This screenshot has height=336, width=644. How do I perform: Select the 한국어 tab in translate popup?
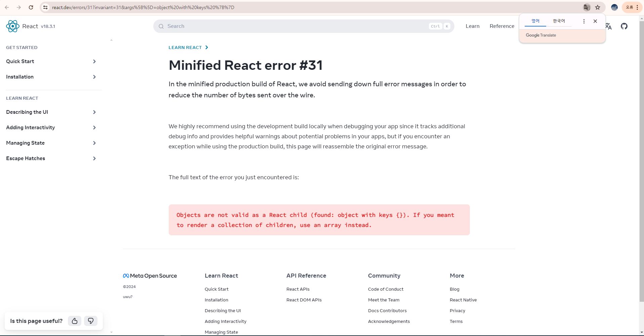coord(559,21)
